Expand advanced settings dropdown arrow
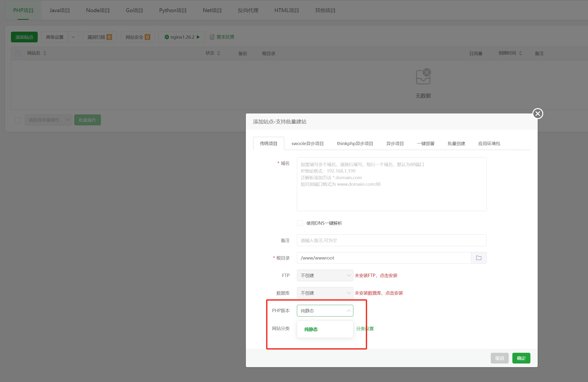The height and width of the screenshot is (382, 588). (73, 37)
